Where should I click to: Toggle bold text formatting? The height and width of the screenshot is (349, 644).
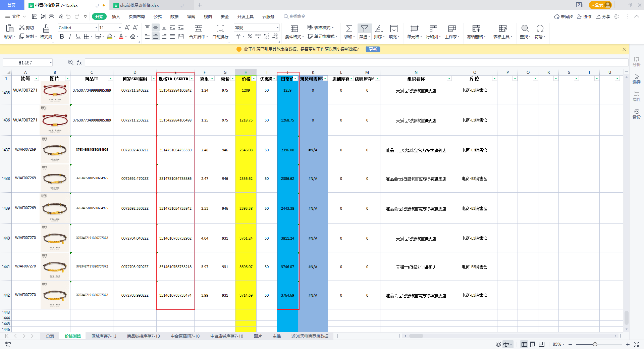(x=62, y=37)
